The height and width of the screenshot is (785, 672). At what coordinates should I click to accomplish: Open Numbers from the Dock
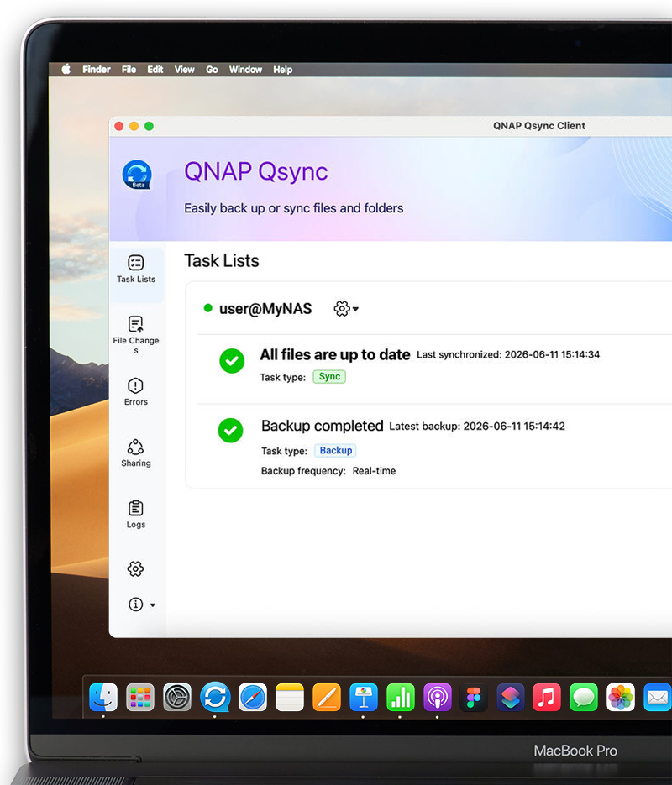(x=401, y=697)
